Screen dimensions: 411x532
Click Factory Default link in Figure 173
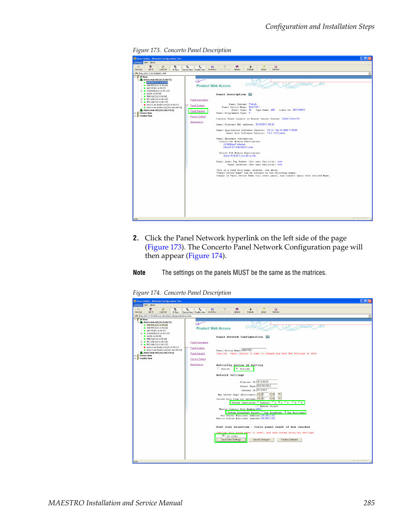[198, 116]
